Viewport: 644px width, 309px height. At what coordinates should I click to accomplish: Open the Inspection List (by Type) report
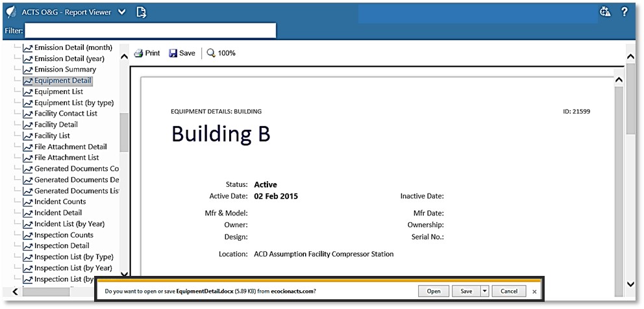point(74,257)
